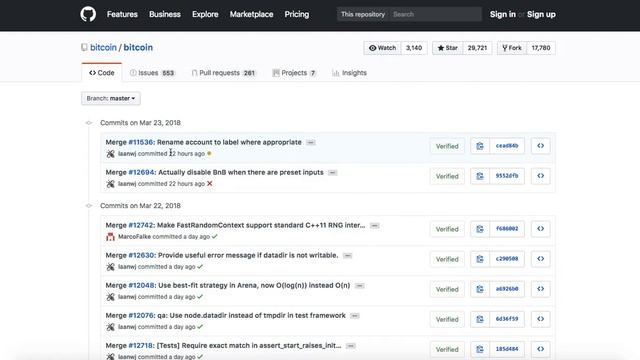The height and width of the screenshot is (360, 640).
Task: Open the bitcoin repository name link
Action: pyautogui.click(x=138, y=47)
